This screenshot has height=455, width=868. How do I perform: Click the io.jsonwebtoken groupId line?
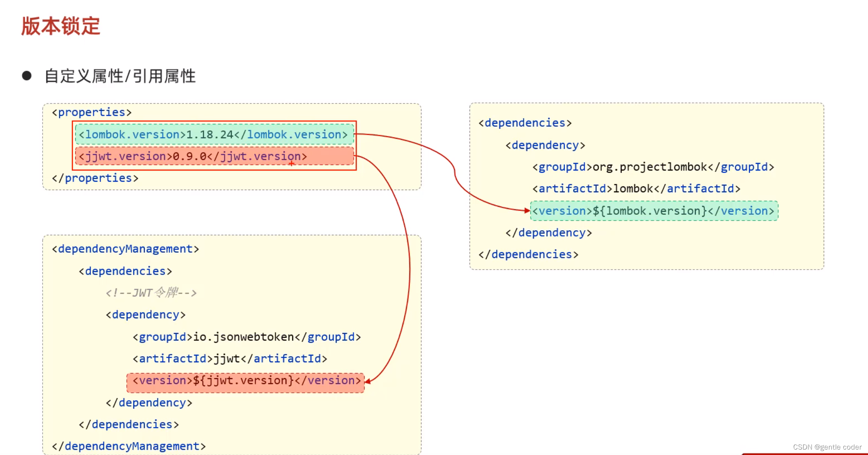click(247, 337)
